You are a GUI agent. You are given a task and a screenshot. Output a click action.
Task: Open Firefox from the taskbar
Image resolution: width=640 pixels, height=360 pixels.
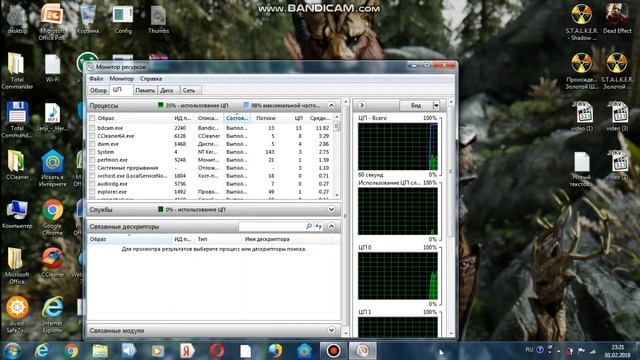[276, 351]
